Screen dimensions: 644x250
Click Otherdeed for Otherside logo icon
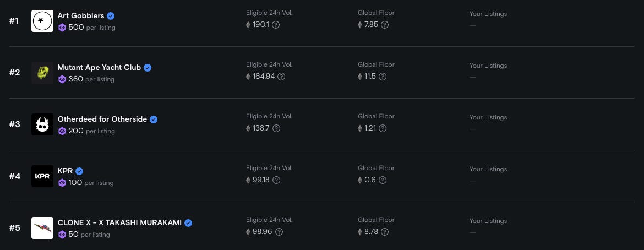coord(42,124)
